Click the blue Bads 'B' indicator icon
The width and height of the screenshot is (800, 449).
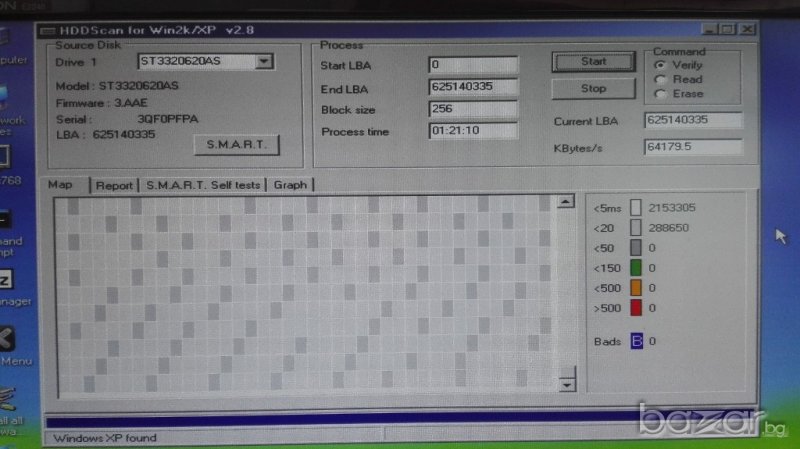636,341
